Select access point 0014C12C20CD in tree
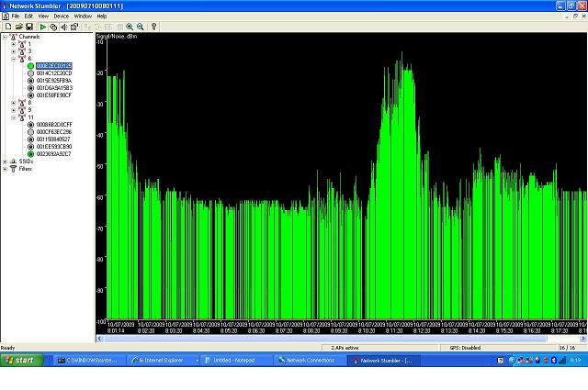Screen dimensions: 588x390 pyautogui.click(x=53, y=72)
